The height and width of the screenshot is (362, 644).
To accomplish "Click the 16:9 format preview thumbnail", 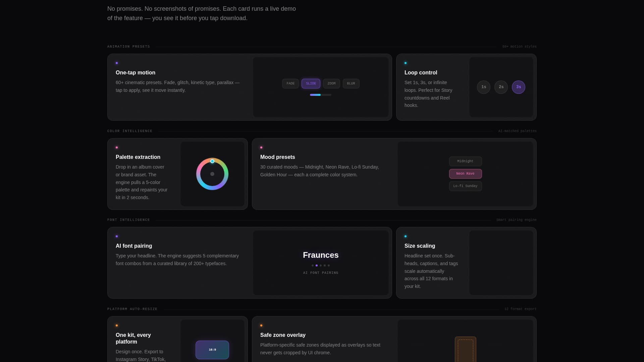I will pos(212,350).
